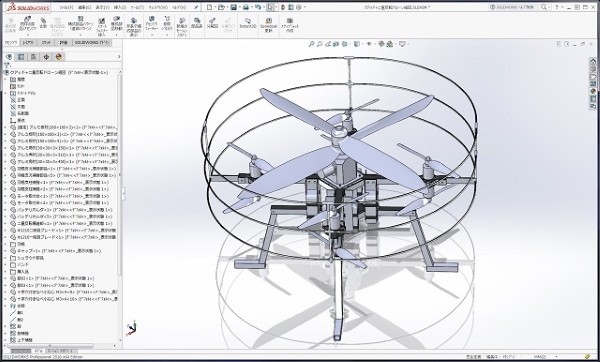
Task: Expand the バッテリホルダ<1> component node
Action: point(5,210)
